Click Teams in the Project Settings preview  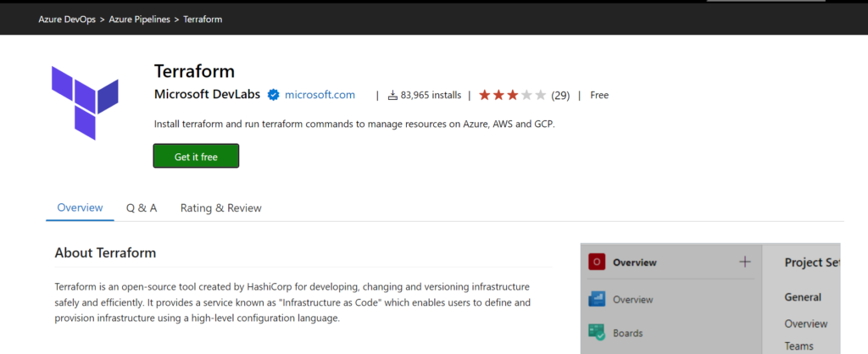[x=798, y=346]
